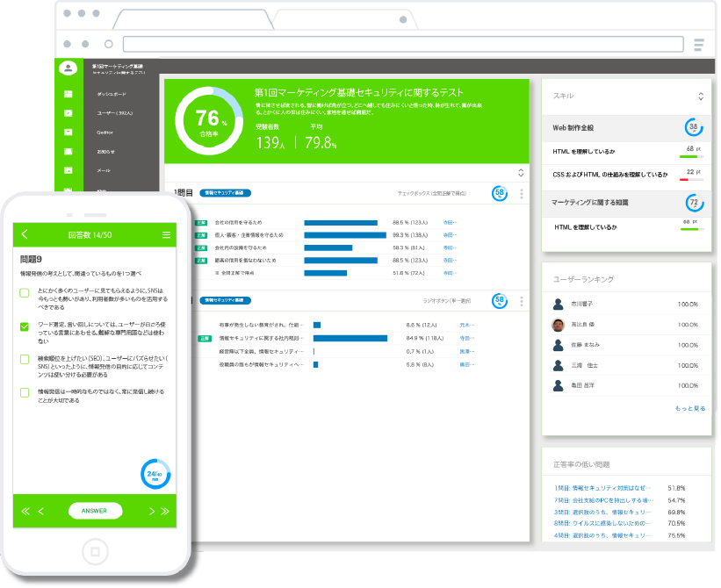Click the browser address bar
This screenshot has width=721, height=588.
[x=403, y=45]
